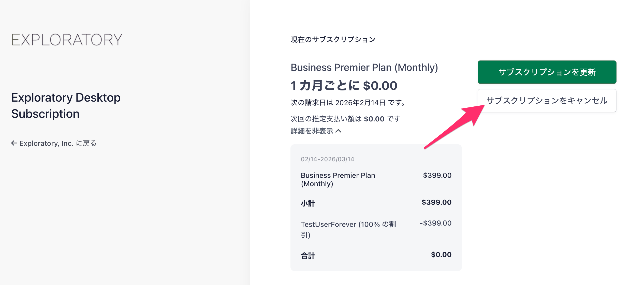Click the Business Premier Plan (Monthly) plan heading
The image size is (644, 285).
pyautogui.click(x=364, y=68)
